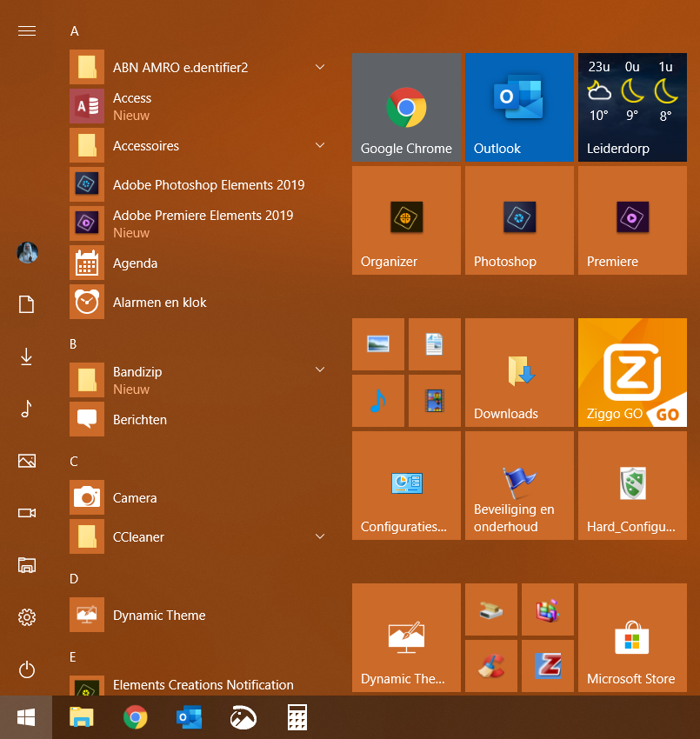Open File Explorer from the taskbar
The height and width of the screenshot is (739, 700).
[82, 717]
